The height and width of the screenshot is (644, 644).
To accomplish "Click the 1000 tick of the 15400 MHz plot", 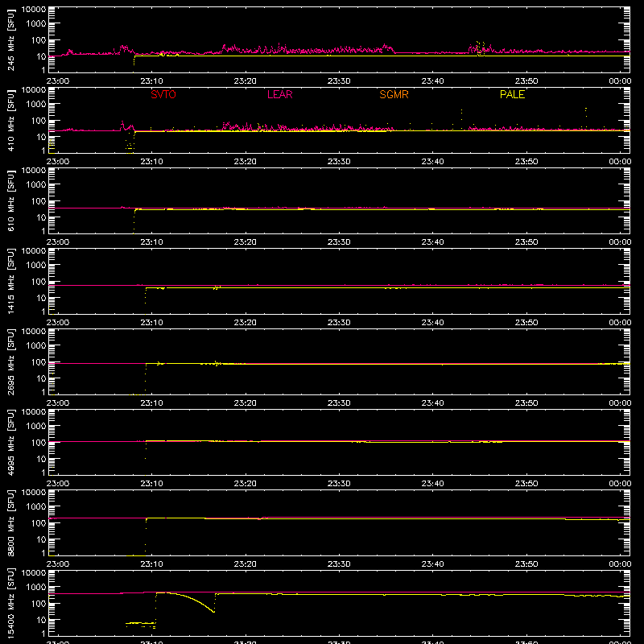I will (x=36, y=588).
